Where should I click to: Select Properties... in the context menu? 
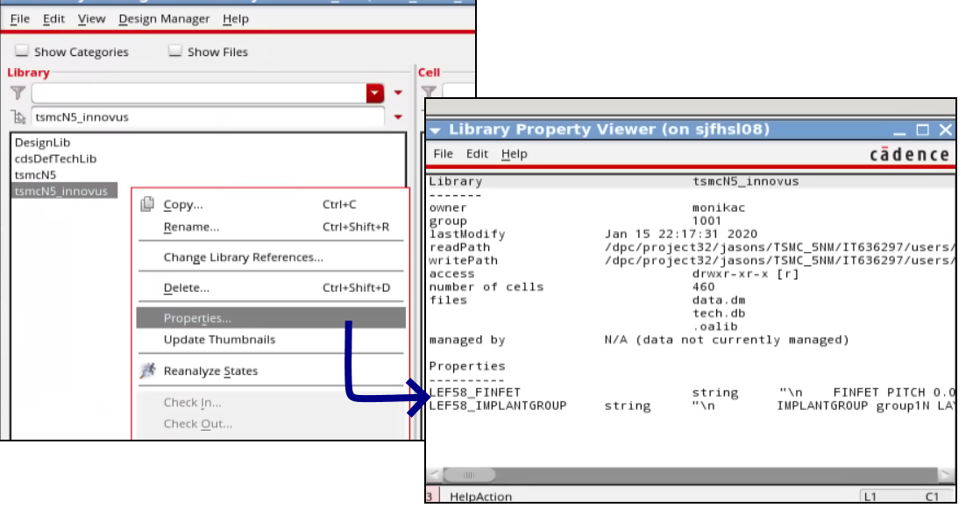[271, 318]
